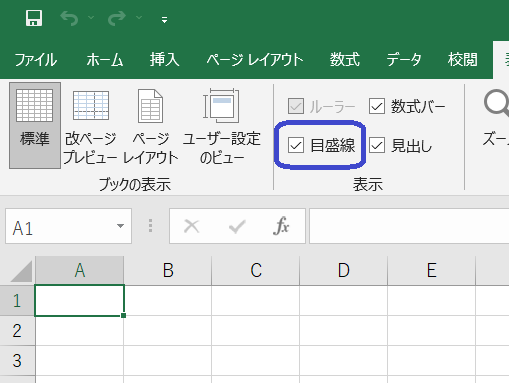Click the formula bar Cancel X icon
Screen dimensions: 509x383
click(x=192, y=226)
